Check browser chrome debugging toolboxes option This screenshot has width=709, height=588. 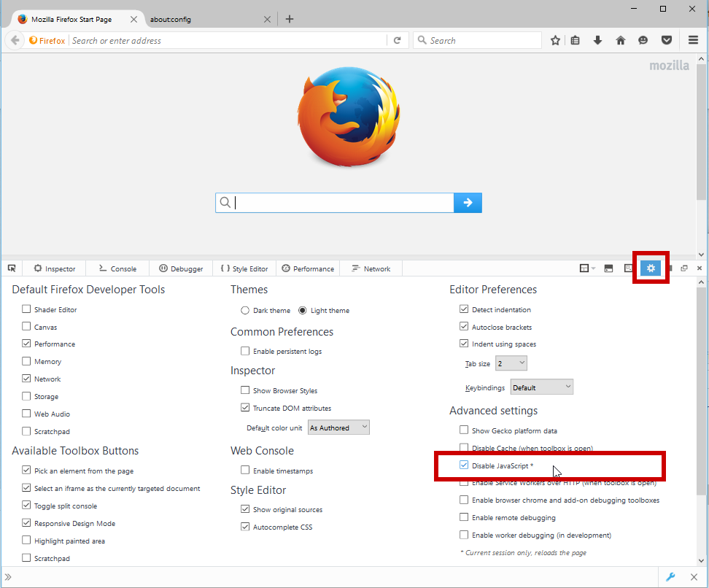464,499
